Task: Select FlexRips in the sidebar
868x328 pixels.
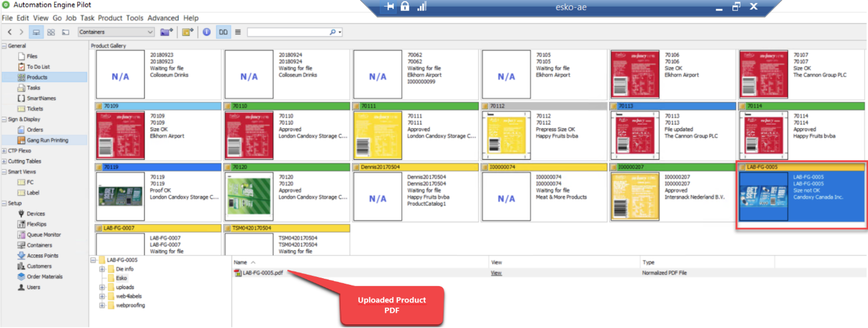Action: (36, 224)
